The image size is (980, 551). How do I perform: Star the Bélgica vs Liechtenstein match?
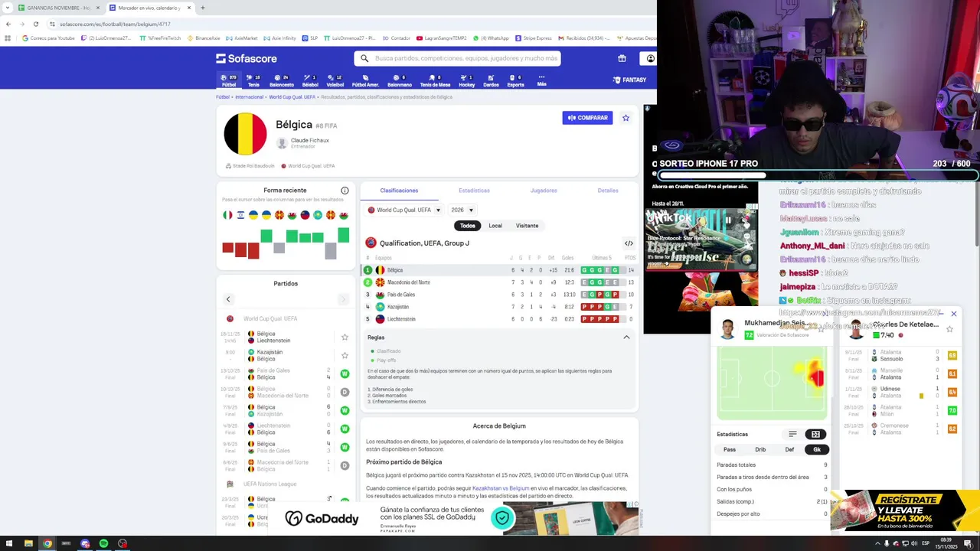click(x=345, y=337)
